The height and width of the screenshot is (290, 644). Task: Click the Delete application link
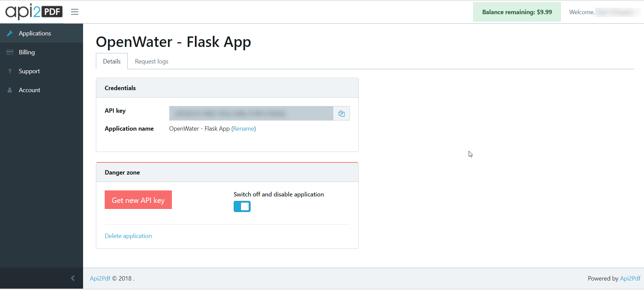point(128,236)
